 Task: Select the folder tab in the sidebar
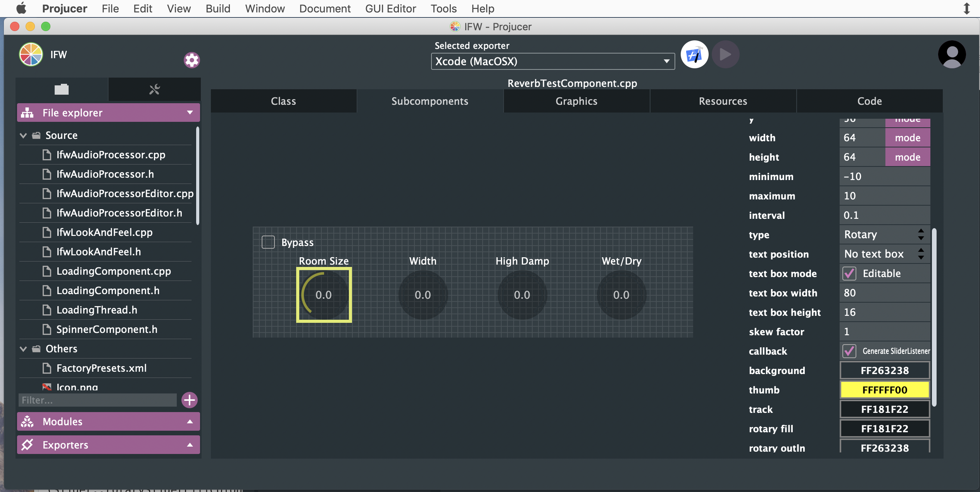click(61, 89)
